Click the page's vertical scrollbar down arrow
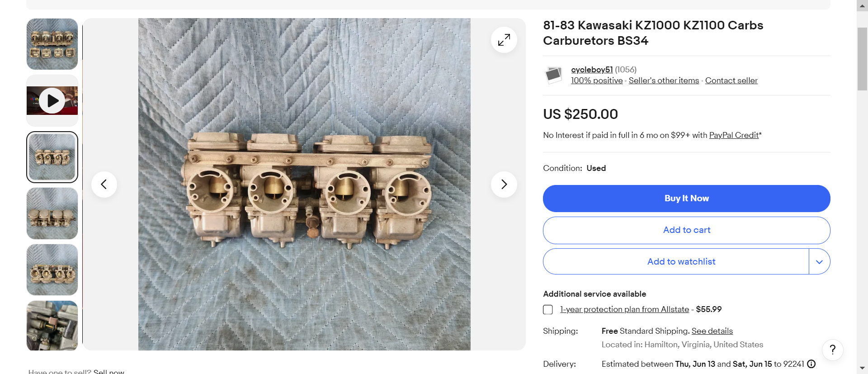The height and width of the screenshot is (374, 868). click(x=862, y=369)
